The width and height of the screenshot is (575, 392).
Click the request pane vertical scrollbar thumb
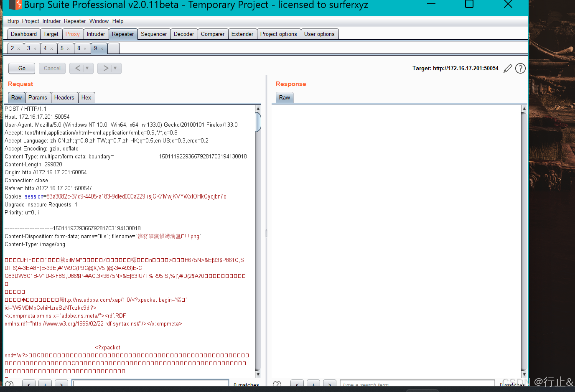[258, 122]
